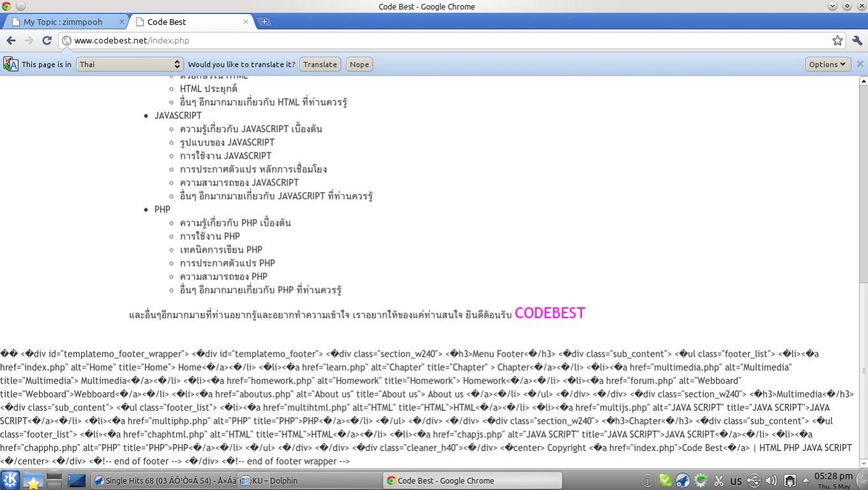
Task: Click 'การใช้งาน JAVASCRIPT' list item
Action: pyautogui.click(x=225, y=156)
